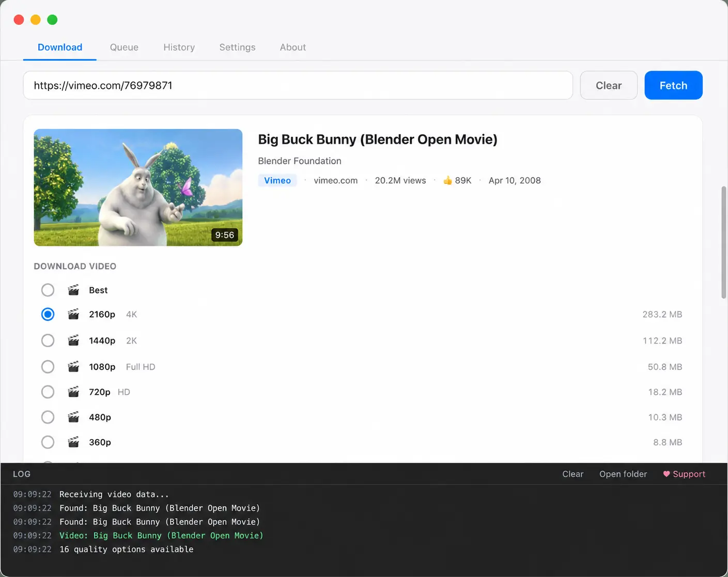
Task: Clear the log panel output
Action: coord(572,474)
